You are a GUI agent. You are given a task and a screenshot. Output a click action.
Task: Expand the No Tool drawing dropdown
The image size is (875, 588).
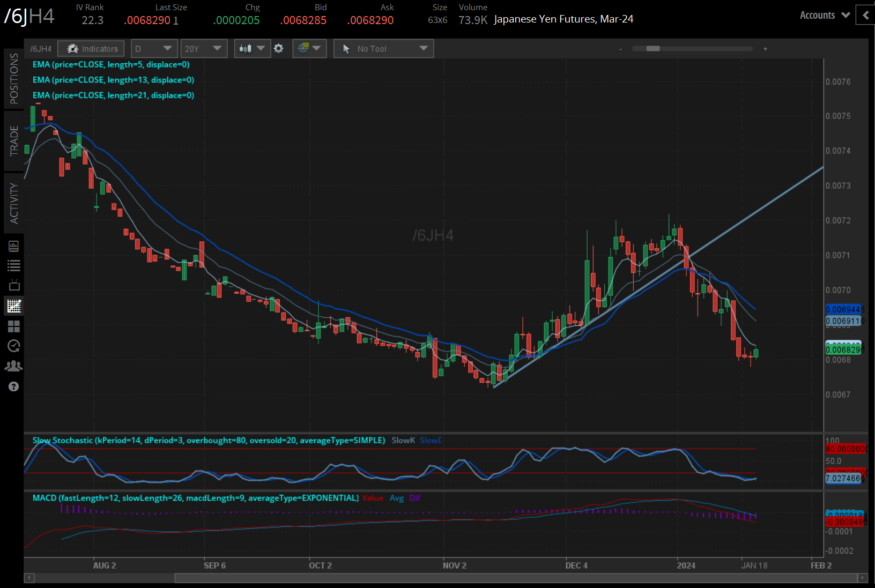pos(383,49)
